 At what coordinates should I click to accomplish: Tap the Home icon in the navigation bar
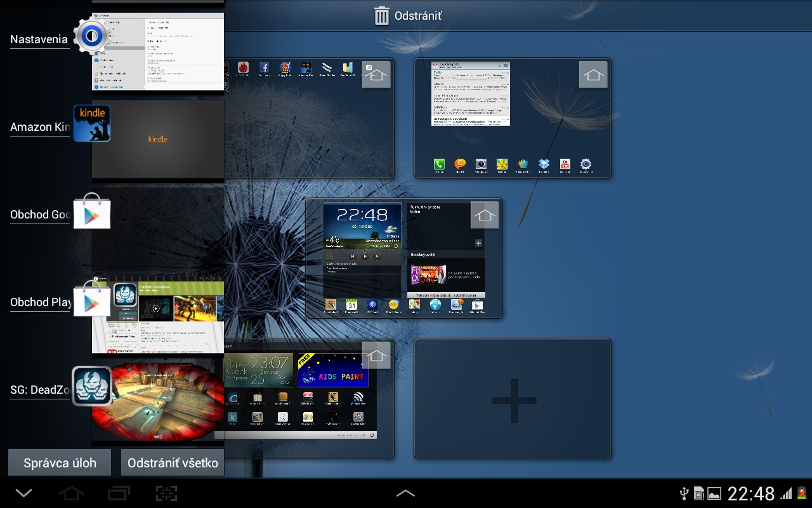(x=71, y=492)
